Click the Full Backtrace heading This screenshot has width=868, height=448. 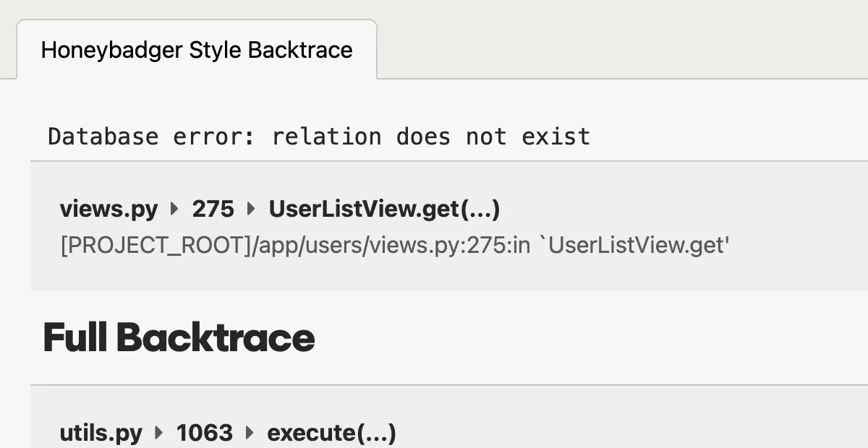tap(179, 337)
